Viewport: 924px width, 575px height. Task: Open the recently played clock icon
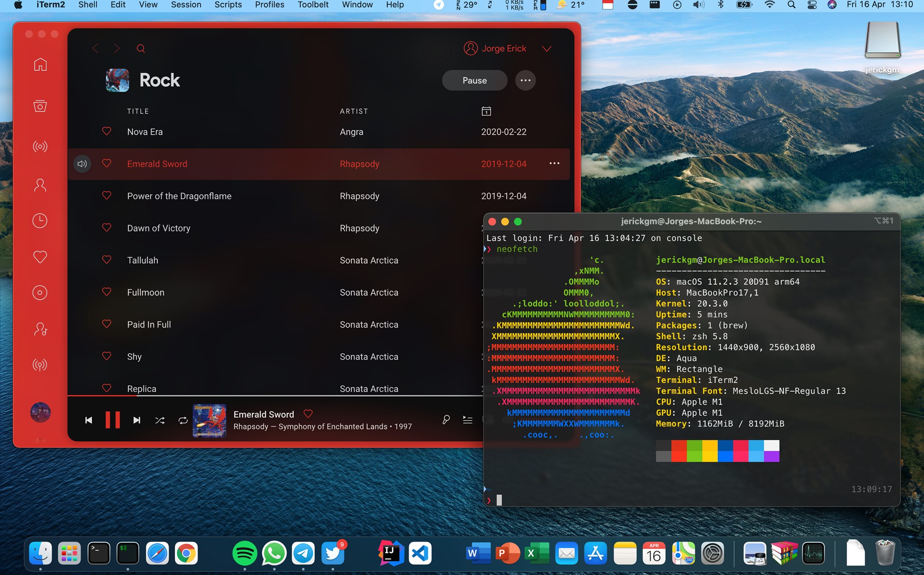(x=40, y=221)
